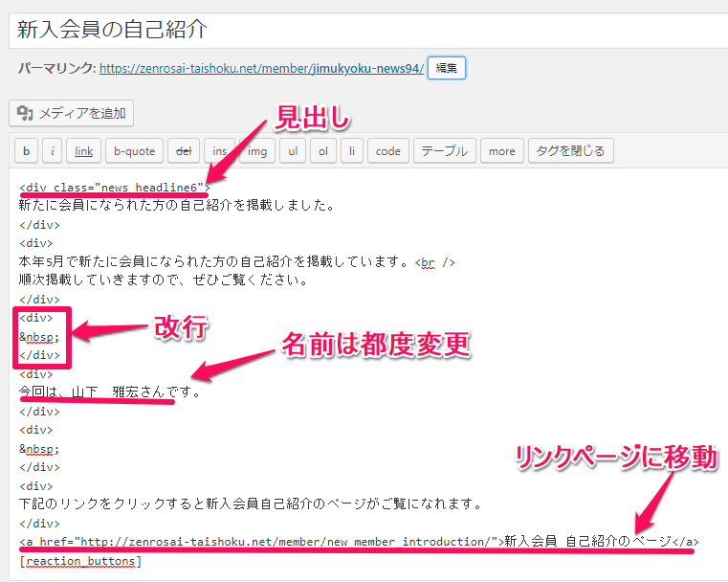Viewport: 728px width, 582px height.
Task: Click the ul list button
Action: coord(293,151)
